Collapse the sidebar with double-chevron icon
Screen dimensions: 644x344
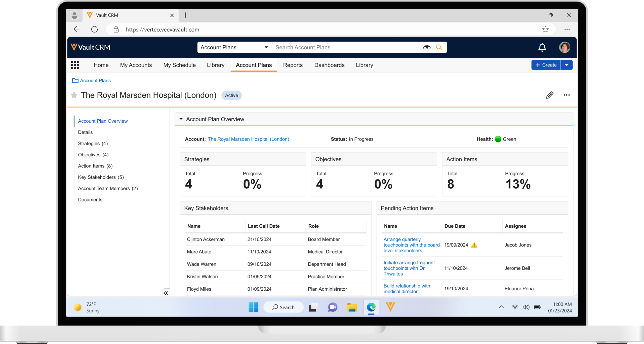(166, 293)
